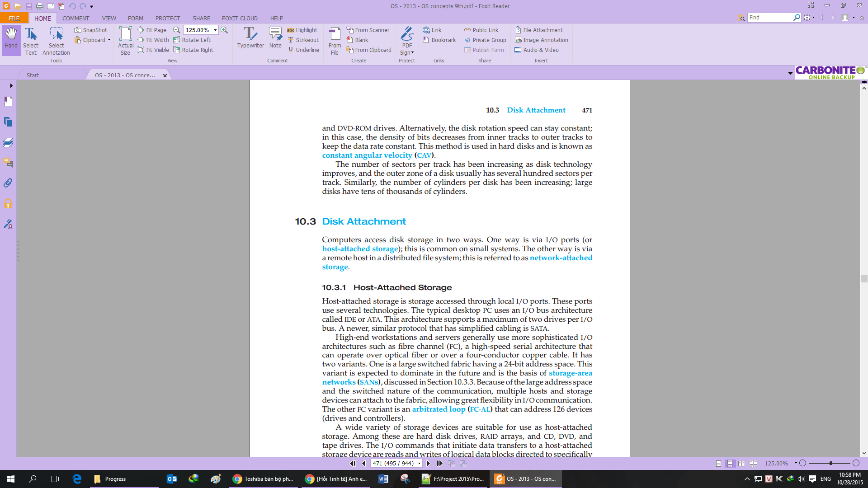
Task: Insert a Link
Action: (x=432, y=30)
